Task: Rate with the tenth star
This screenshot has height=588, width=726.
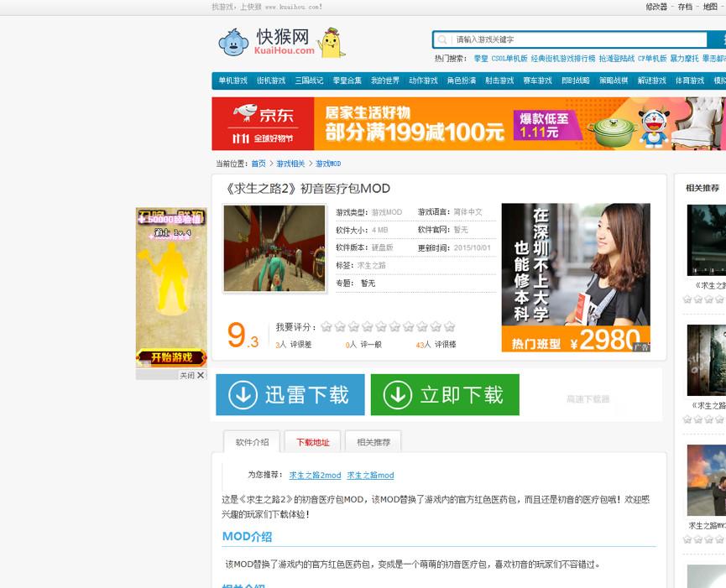Action: coord(449,327)
